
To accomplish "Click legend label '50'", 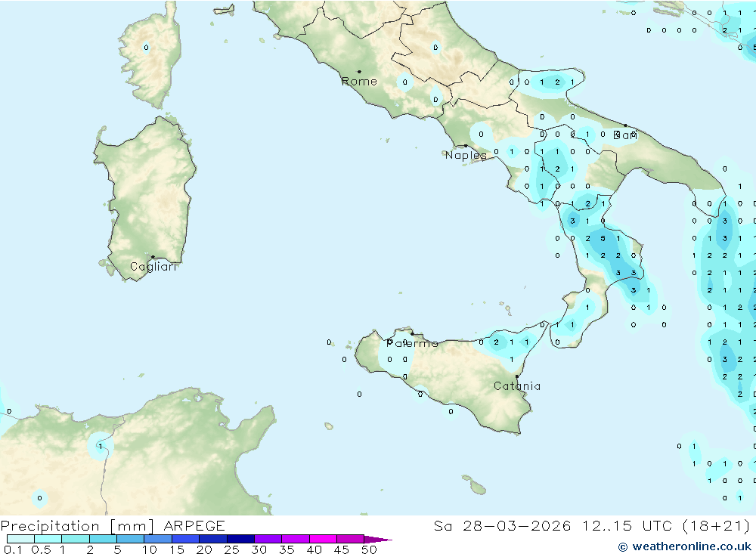I will click(369, 549).
